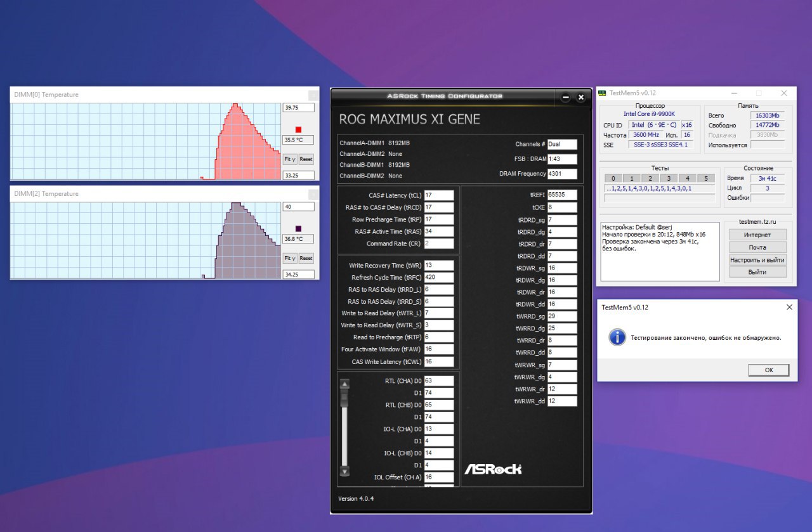Click the Refresh Cycle Time (tRFC) field
The width and height of the screenshot is (812, 532).
[x=439, y=277]
